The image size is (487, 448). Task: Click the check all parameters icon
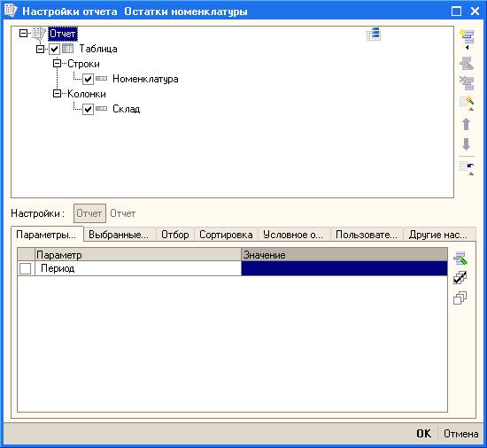(x=460, y=278)
